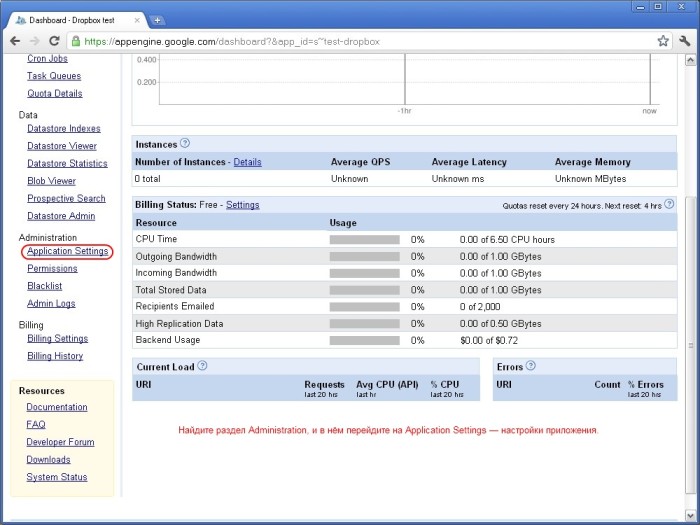Screen dimensions: 700x525
Task: Open a new tab with plus button
Action: point(157,20)
